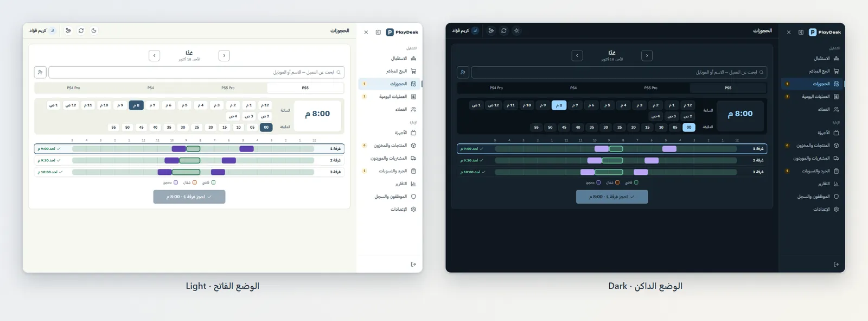Toggle light mode via sun icon in dark window
868x321 pixels.
[516, 30]
